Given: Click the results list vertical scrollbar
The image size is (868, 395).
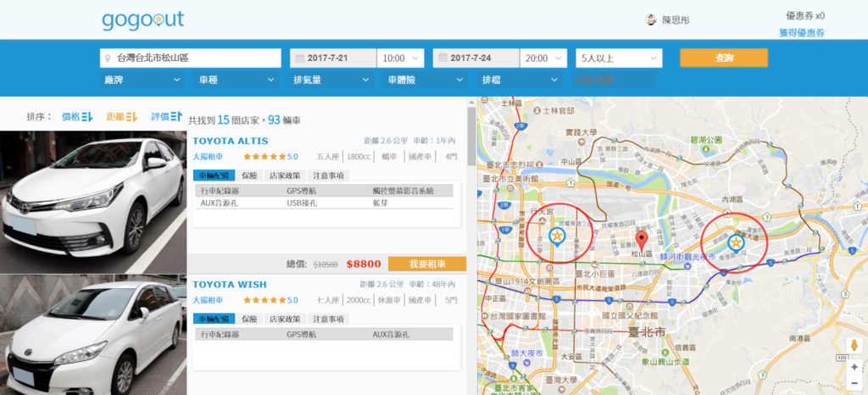Looking at the screenshot, I should point(471,136).
